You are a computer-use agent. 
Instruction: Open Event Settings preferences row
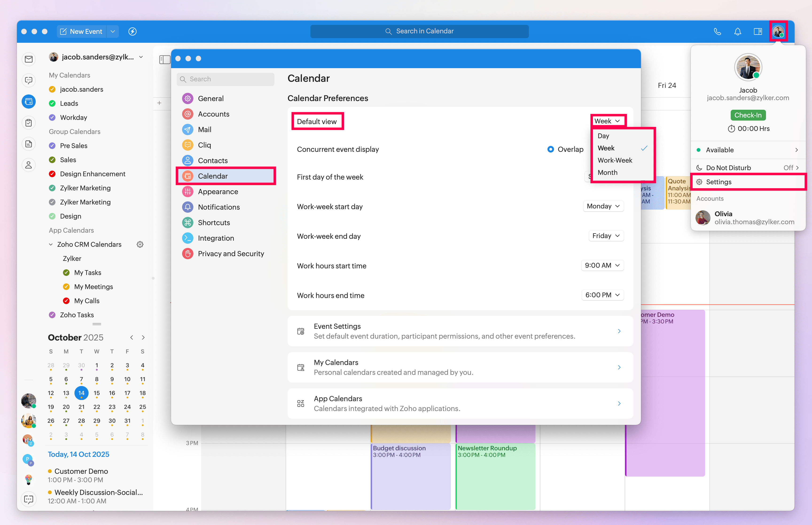click(x=460, y=331)
